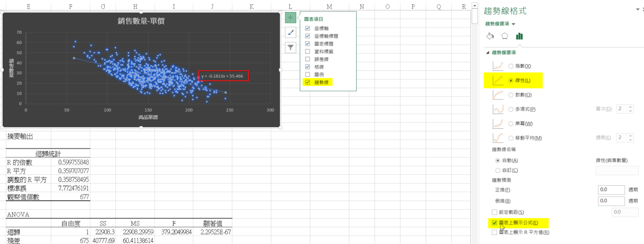Enable the 資料標籤 checkbox

[x=308, y=51]
